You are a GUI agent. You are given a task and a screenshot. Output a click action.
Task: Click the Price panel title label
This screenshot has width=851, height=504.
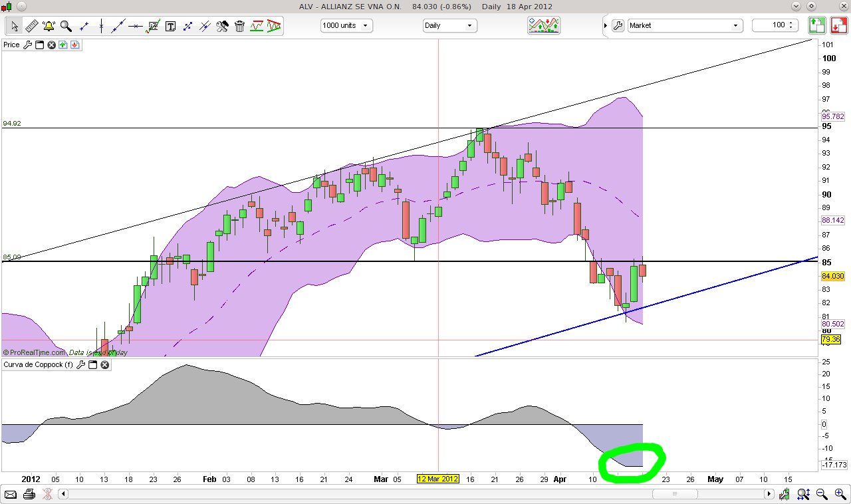pos(11,45)
